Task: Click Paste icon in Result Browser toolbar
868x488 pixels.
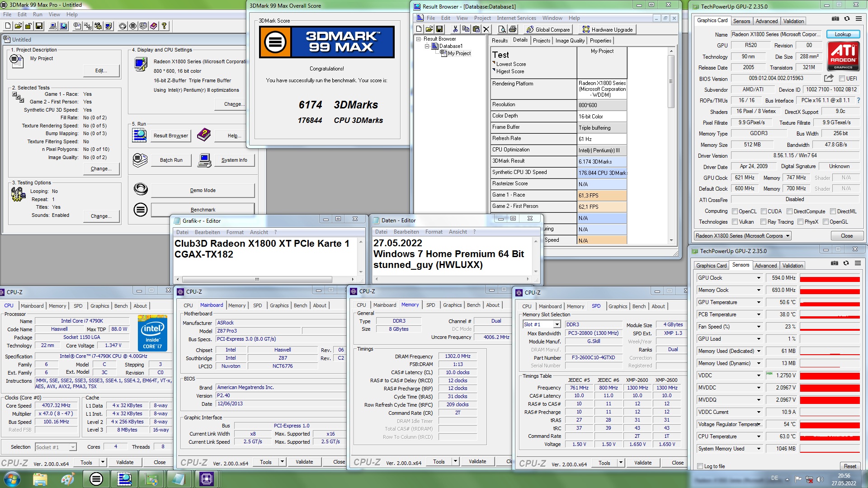Action: (x=476, y=29)
